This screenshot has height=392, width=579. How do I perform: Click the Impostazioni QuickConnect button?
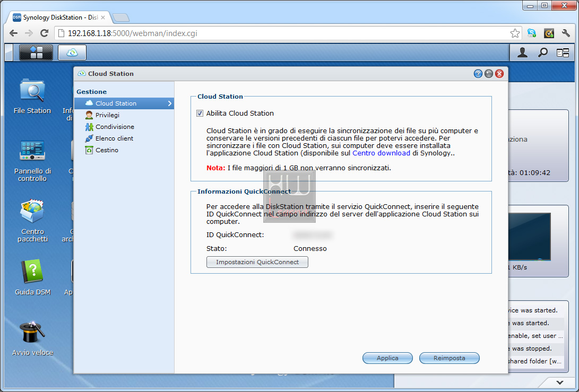click(257, 262)
